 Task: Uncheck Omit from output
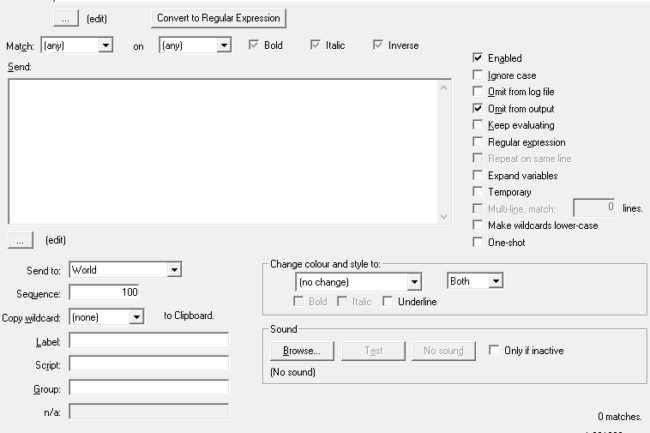point(477,109)
